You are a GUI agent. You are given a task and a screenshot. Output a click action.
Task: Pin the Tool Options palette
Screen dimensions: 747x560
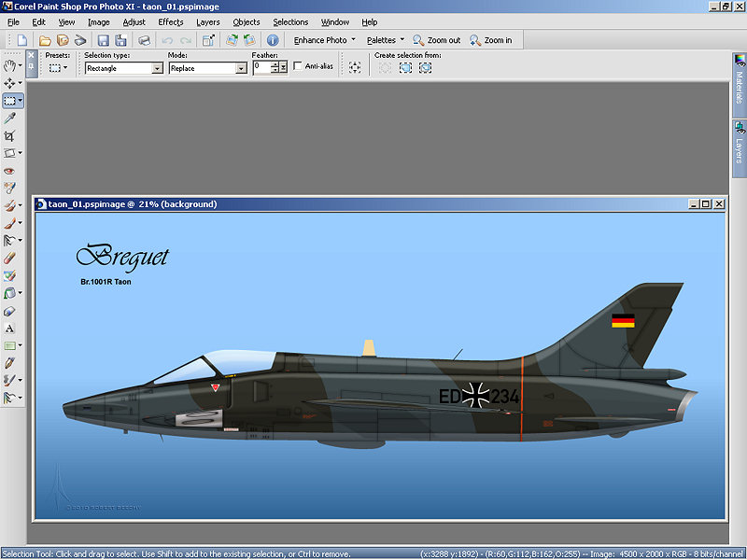(31, 66)
